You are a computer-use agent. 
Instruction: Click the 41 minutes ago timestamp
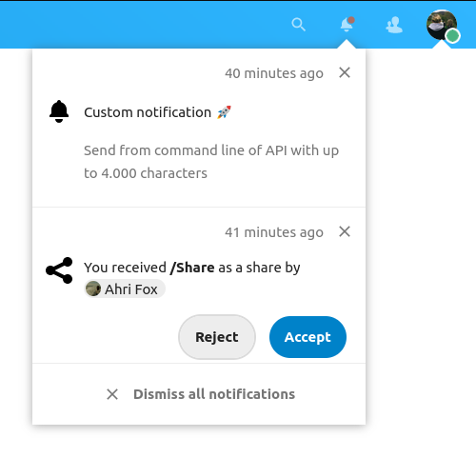[274, 232]
